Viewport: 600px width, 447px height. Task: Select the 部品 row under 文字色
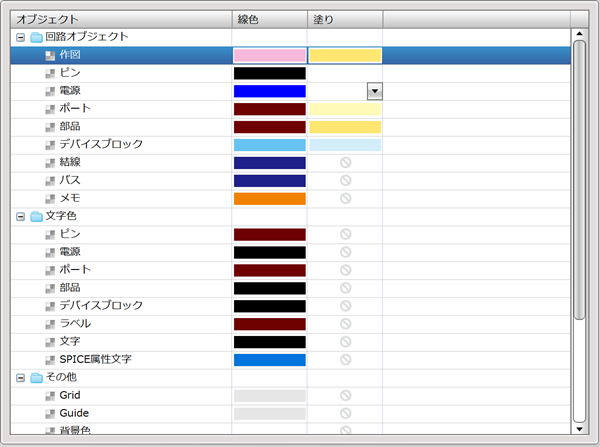coord(290,288)
